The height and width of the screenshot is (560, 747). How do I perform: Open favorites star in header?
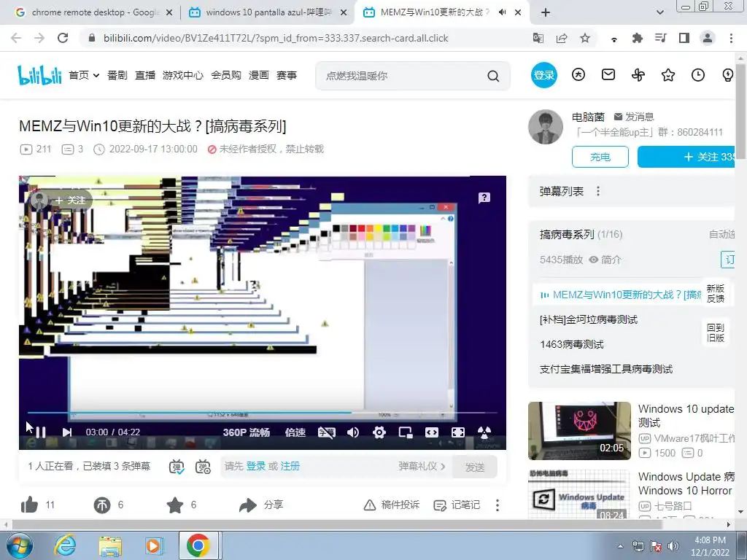(x=668, y=75)
